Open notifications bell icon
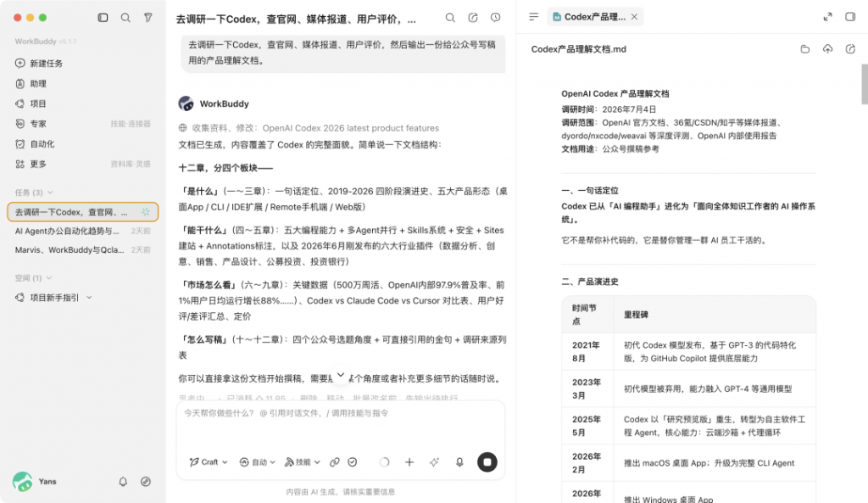 pyautogui.click(x=123, y=482)
